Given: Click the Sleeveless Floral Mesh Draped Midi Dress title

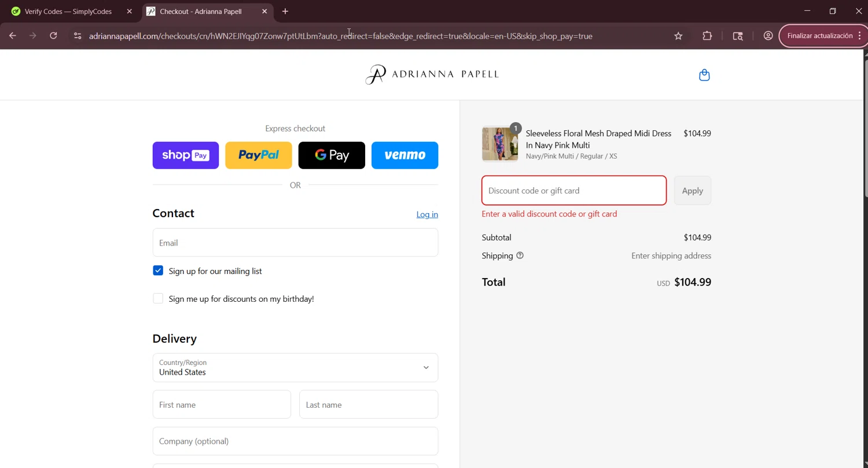Looking at the screenshot, I should coord(598,139).
